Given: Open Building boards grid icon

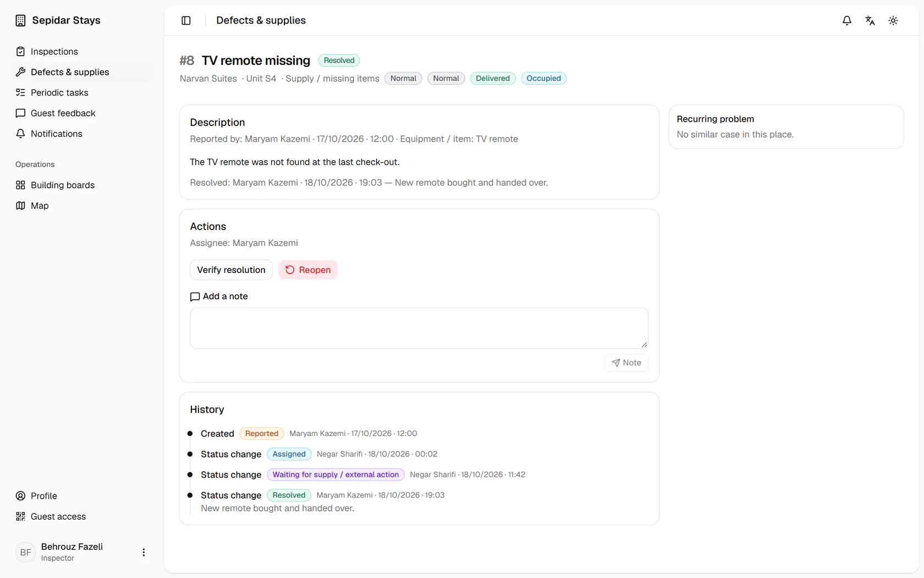Looking at the screenshot, I should 20,185.
